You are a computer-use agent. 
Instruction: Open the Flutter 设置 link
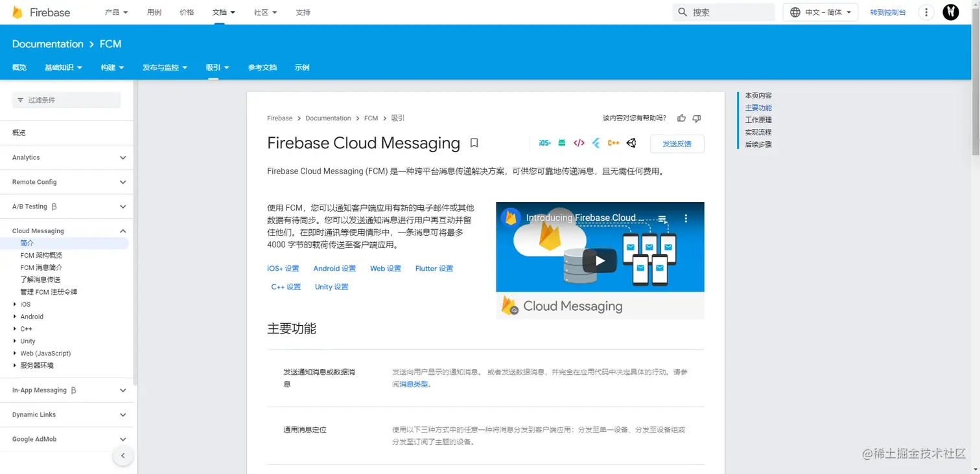[434, 269]
